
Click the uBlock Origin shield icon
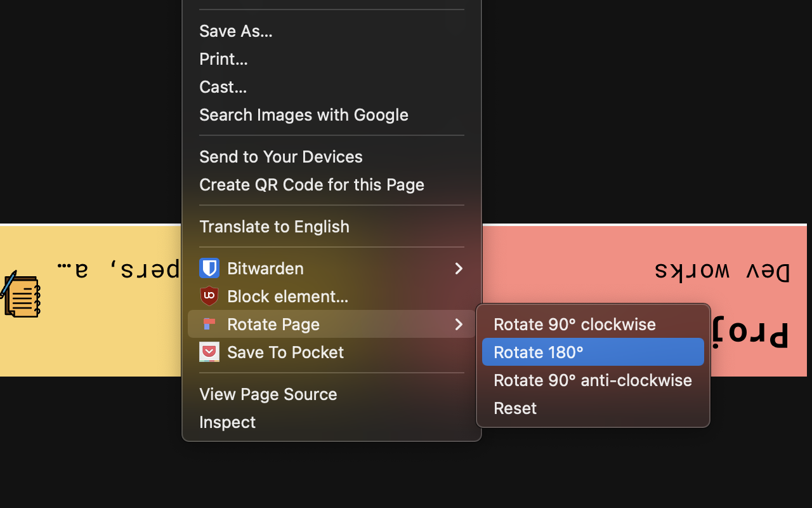tap(209, 296)
